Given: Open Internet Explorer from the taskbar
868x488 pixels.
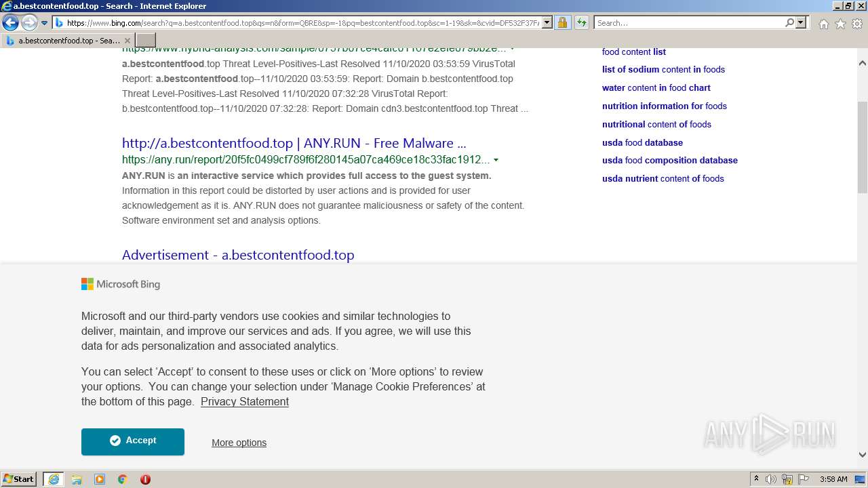Looking at the screenshot, I should (53, 479).
